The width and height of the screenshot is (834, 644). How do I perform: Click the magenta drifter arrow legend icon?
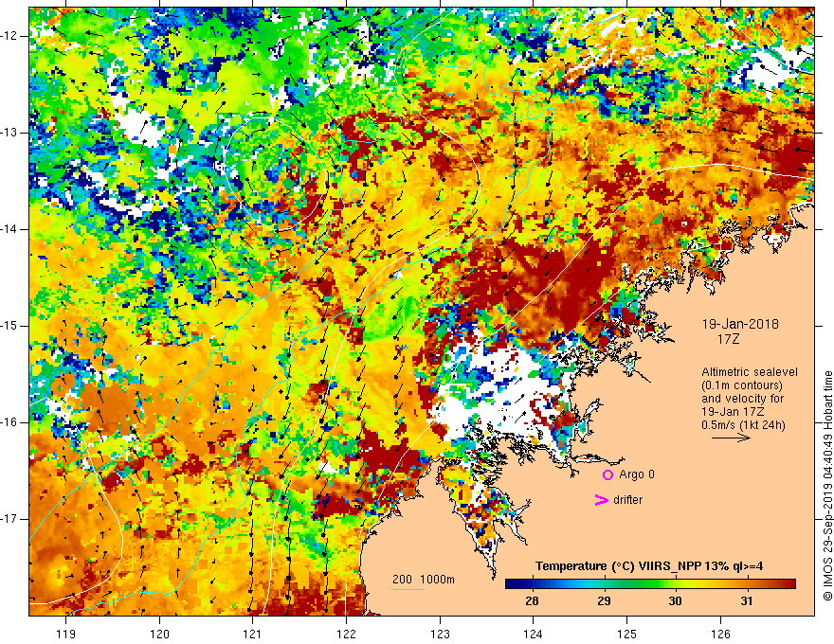(x=602, y=500)
